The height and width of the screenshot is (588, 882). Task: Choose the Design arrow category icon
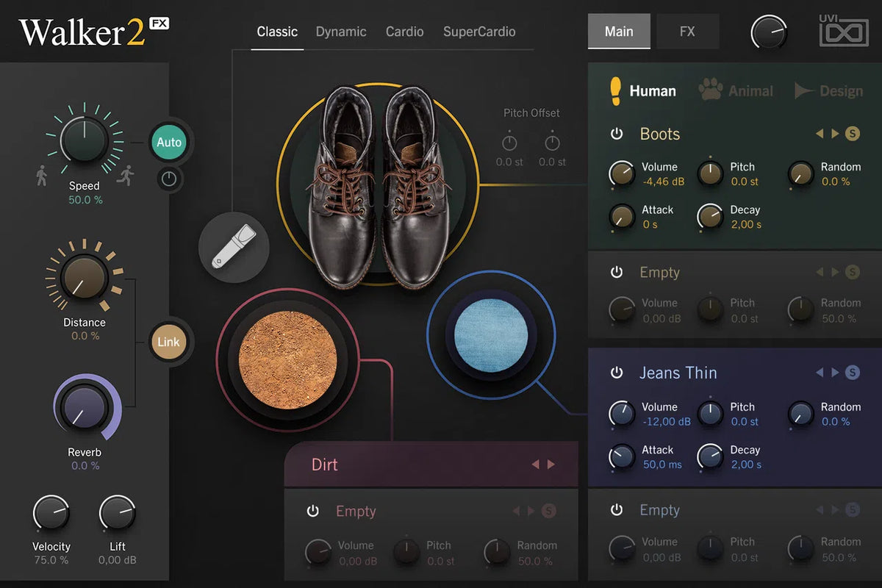pos(804,90)
